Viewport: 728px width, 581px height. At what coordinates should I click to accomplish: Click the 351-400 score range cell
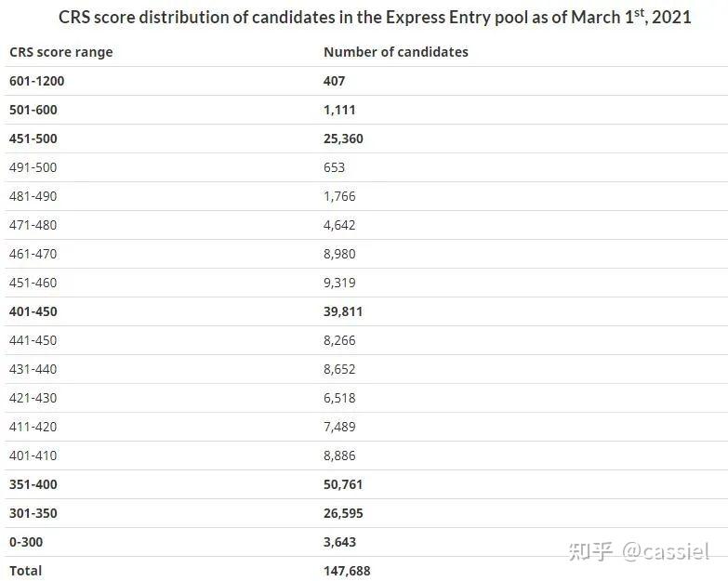[x=33, y=484]
